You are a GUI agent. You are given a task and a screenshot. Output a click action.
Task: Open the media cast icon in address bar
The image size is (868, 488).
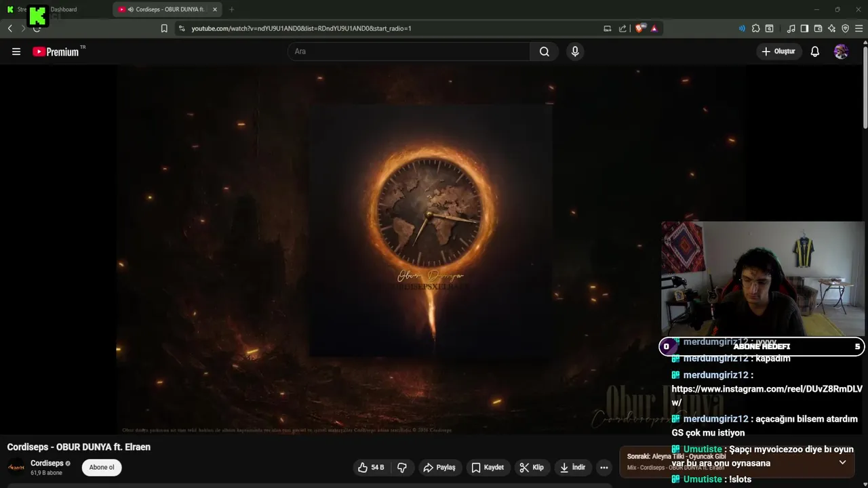pyautogui.click(x=607, y=28)
